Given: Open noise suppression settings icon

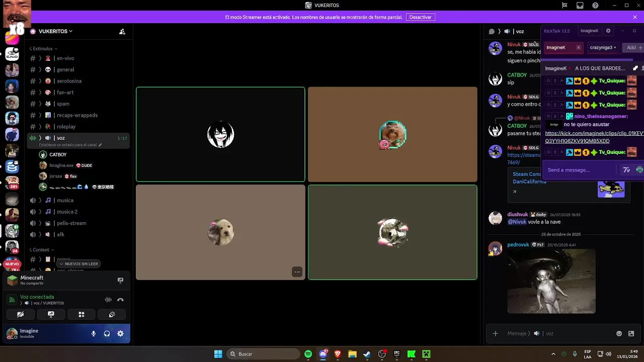Looking at the screenshot, I should point(108,300).
